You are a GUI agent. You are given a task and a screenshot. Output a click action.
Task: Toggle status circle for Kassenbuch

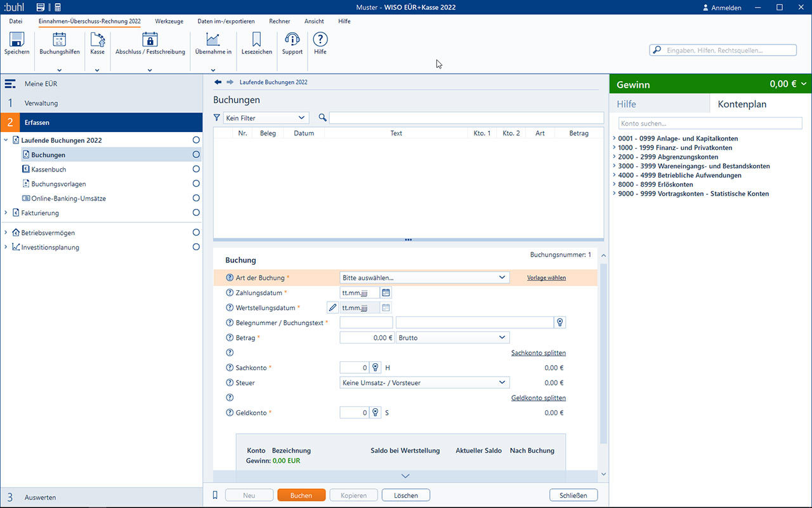click(x=196, y=169)
